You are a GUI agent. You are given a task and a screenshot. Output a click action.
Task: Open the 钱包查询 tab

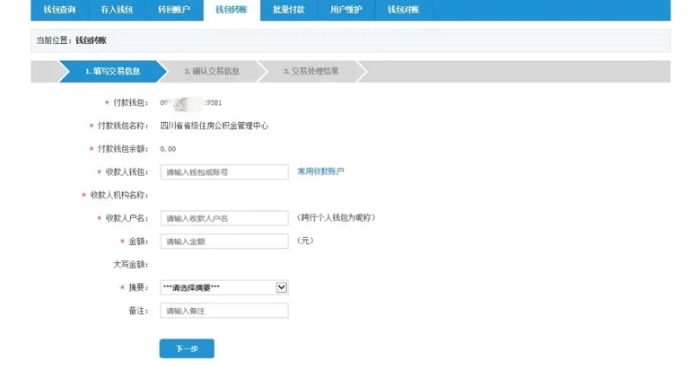(x=59, y=10)
